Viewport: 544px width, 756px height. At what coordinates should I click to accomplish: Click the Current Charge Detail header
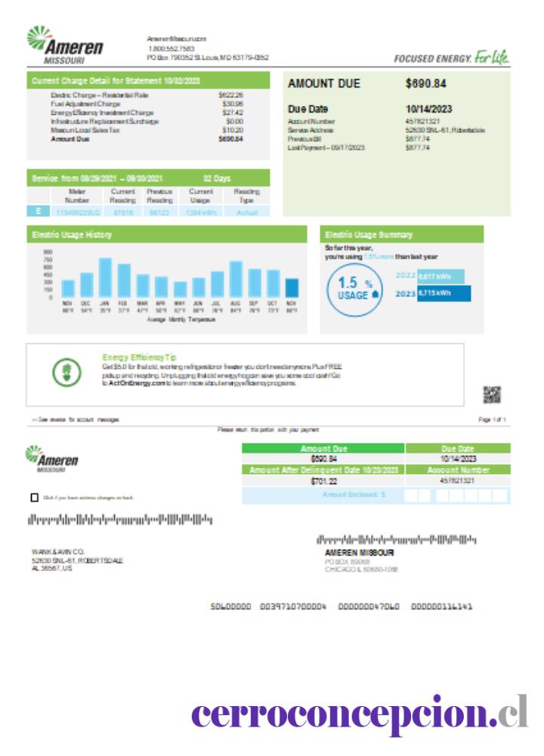point(148,81)
